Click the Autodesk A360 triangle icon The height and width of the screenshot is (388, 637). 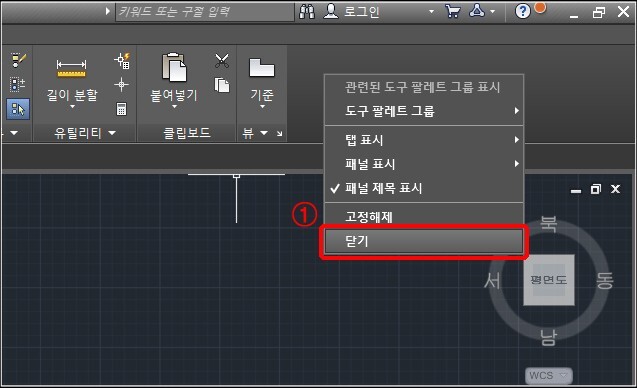[x=477, y=11]
